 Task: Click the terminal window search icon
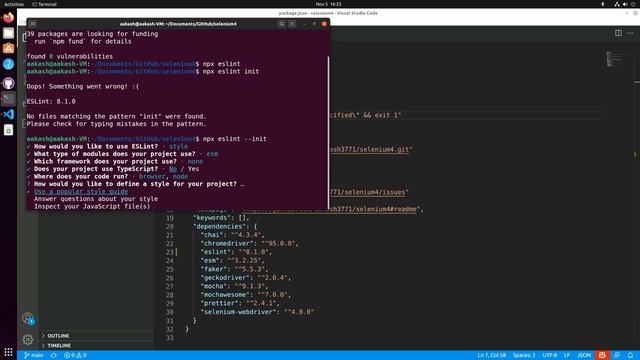point(282,24)
